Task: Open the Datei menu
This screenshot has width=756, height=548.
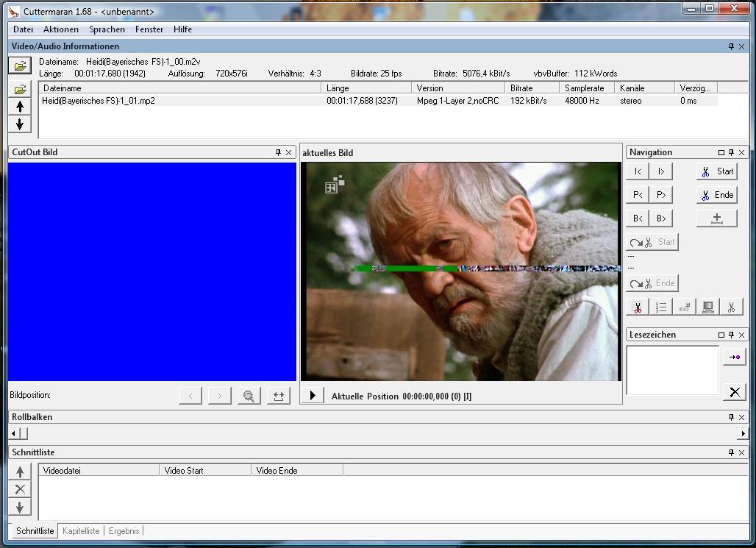Action: click(23, 29)
